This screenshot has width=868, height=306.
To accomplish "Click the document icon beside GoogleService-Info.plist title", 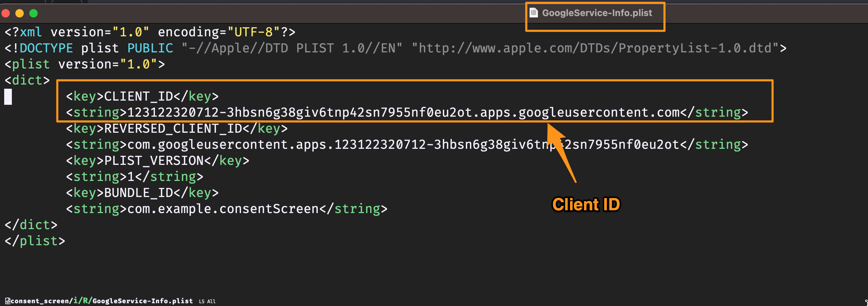I will [534, 13].
